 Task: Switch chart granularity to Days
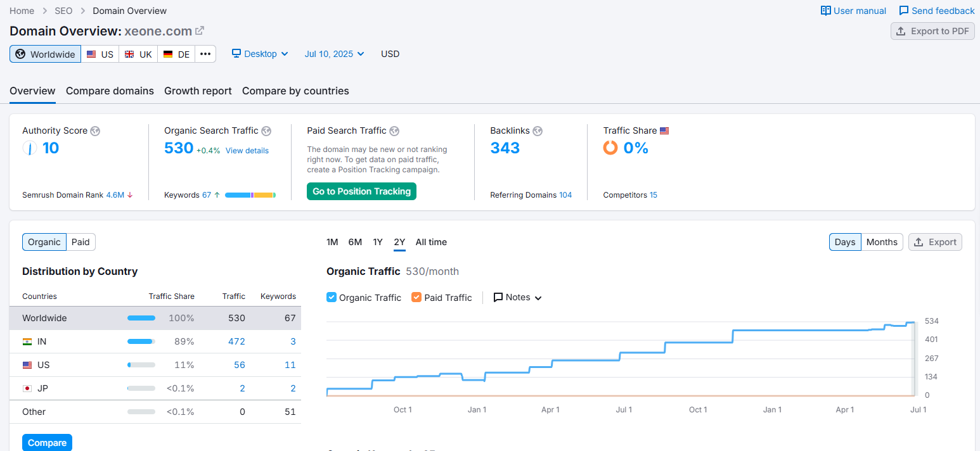(845, 242)
